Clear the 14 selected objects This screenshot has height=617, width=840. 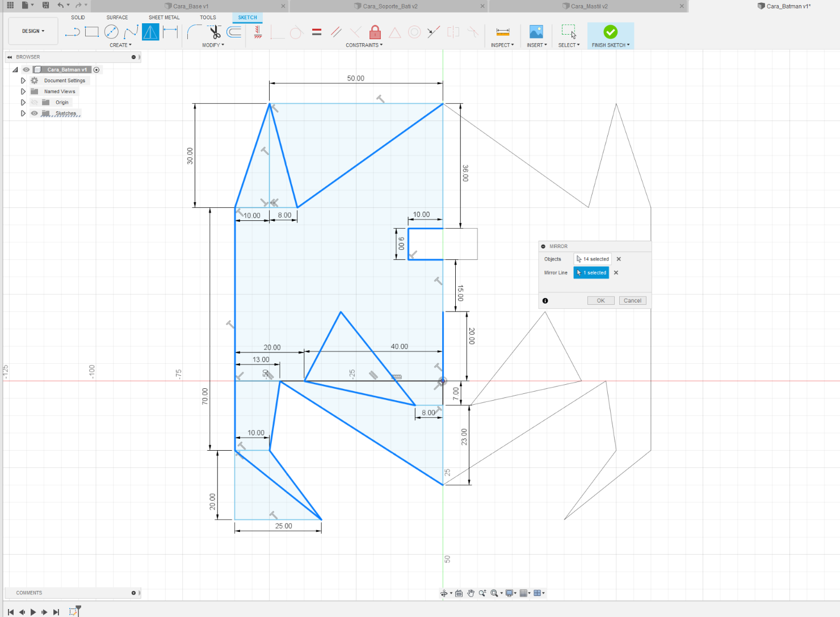point(619,259)
